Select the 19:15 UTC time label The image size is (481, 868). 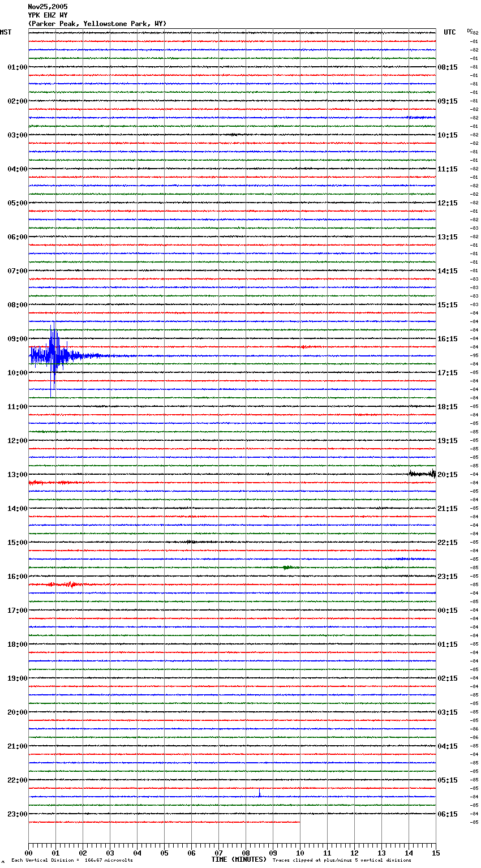[x=448, y=441]
